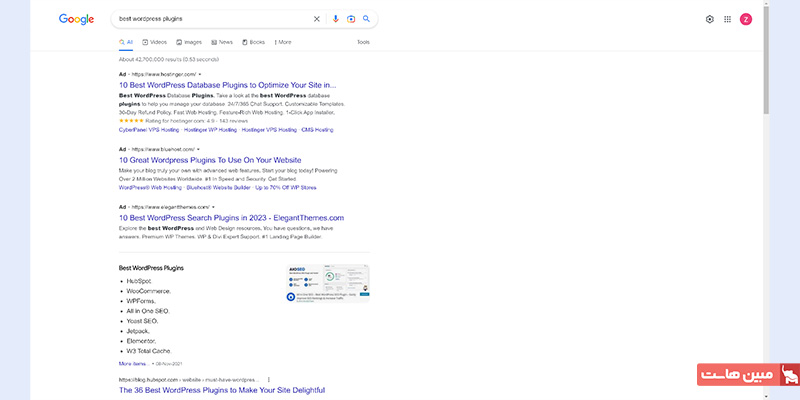Screen dimensions: 800x400
Task: Switch to the Images tab
Action: point(189,42)
